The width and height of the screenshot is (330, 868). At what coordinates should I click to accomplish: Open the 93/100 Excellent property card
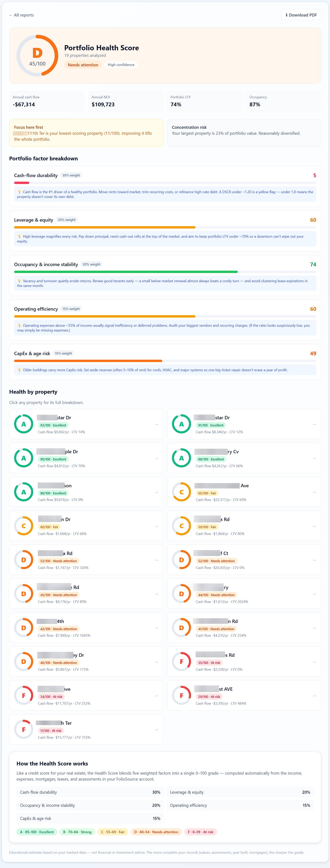tap(86, 424)
